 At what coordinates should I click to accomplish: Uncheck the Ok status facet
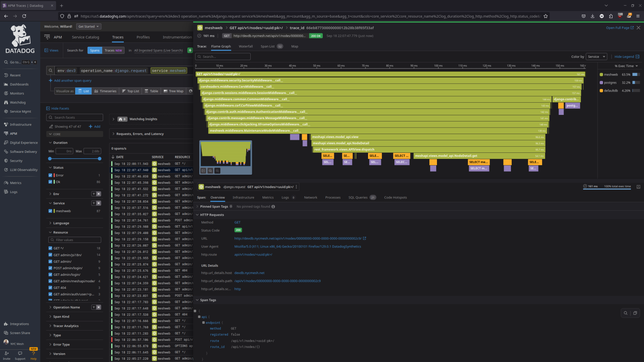point(50,182)
